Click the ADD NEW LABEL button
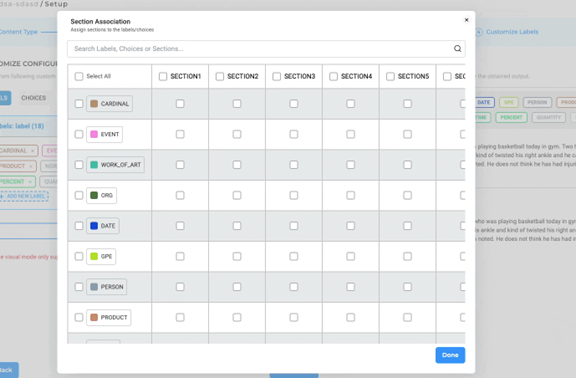Screen dimensions: 576x378 [x=24, y=196]
